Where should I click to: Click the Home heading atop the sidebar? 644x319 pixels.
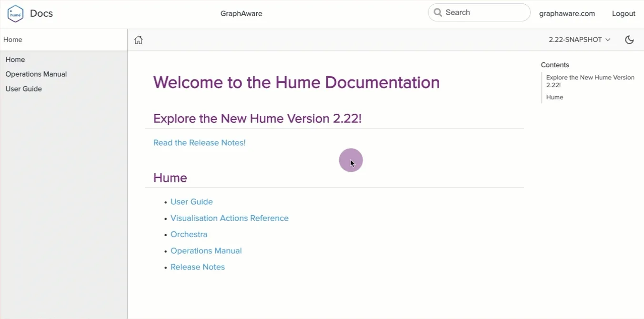[x=13, y=40]
